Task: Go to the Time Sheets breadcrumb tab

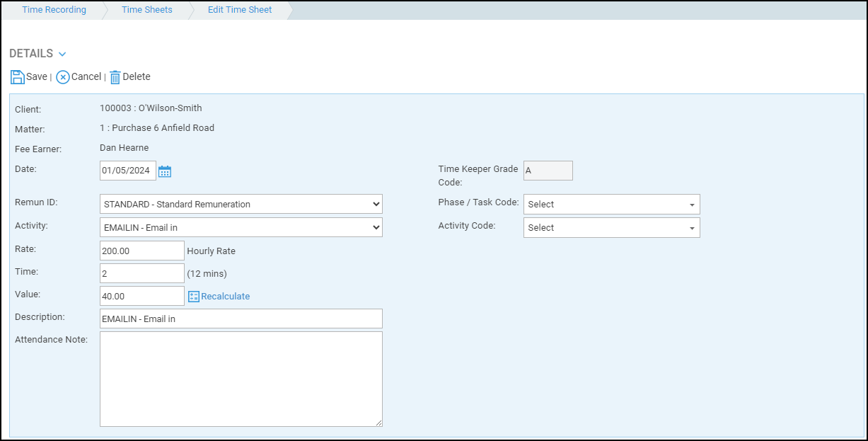Action: coord(146,9)
